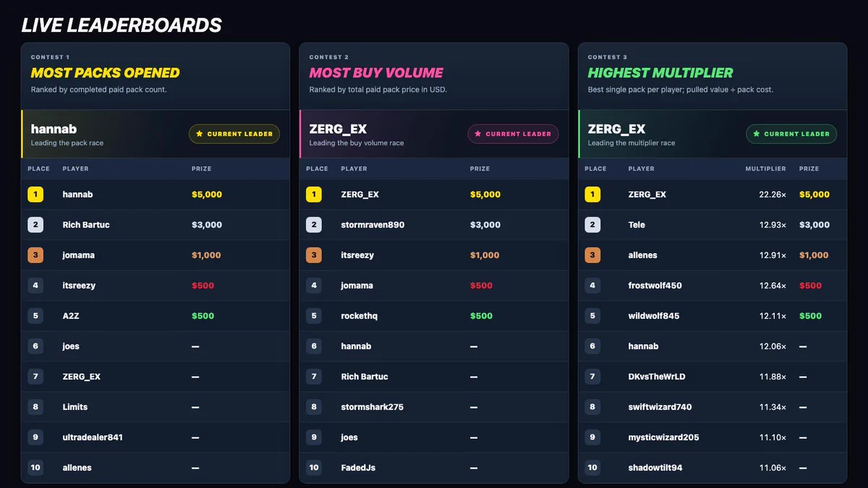Click the Place column header in Highest Multiplier
868x488 pixels.
click(x=595, y=168)
